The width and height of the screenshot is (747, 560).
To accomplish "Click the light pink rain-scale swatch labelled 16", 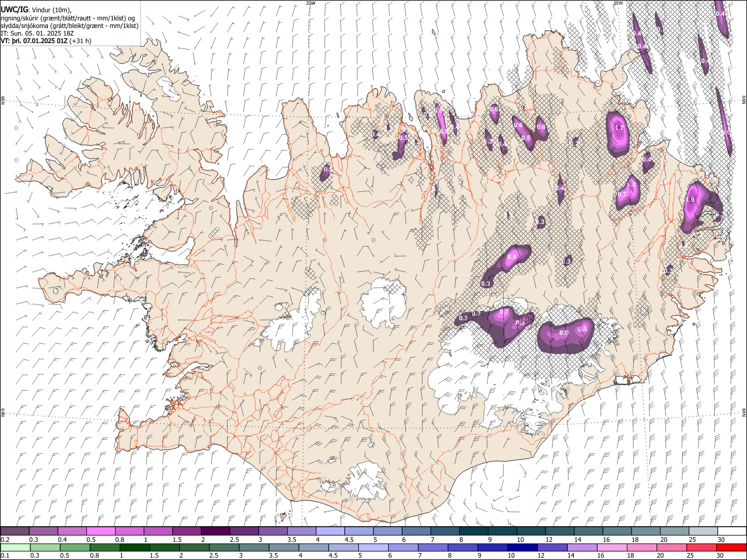I will [612, 548].
